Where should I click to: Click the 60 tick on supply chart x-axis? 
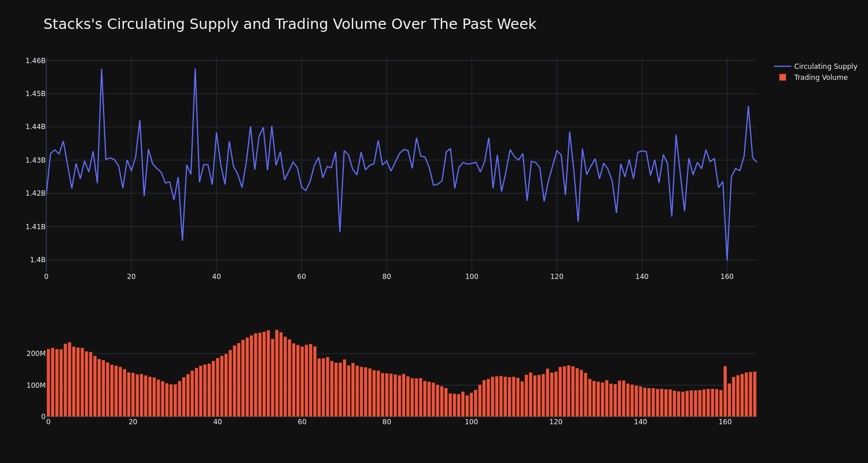(x=301, y=277)
